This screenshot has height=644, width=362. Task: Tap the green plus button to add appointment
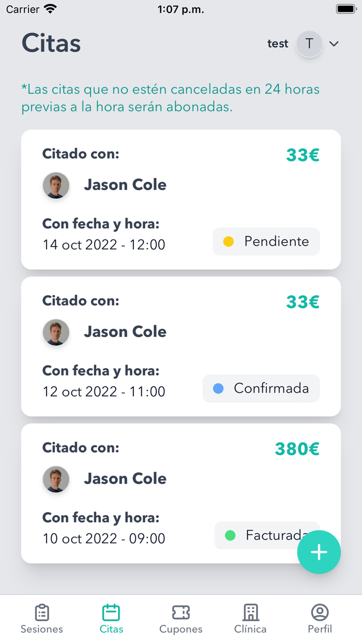(x=319, y=552)
